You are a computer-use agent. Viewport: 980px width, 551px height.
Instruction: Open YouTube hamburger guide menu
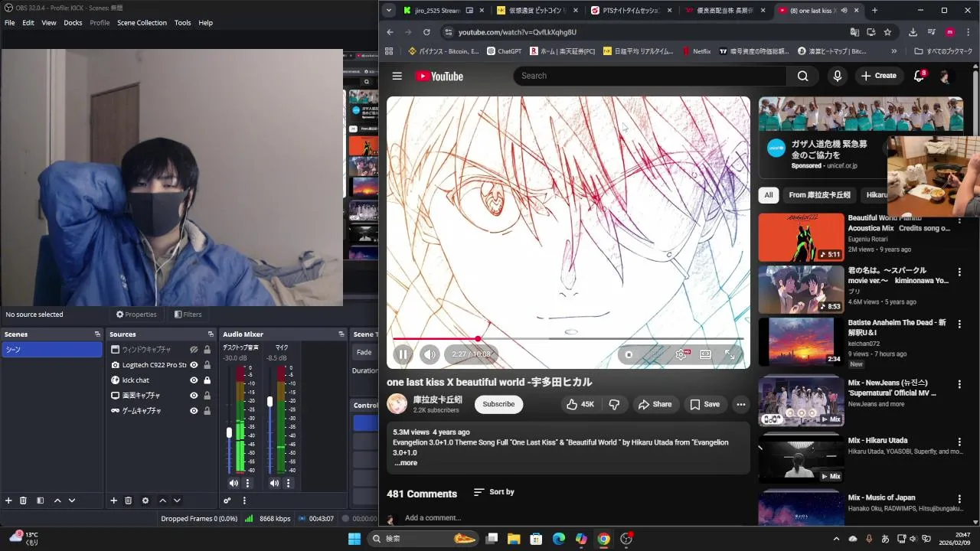pyautogui.click(x=397, y=76)
